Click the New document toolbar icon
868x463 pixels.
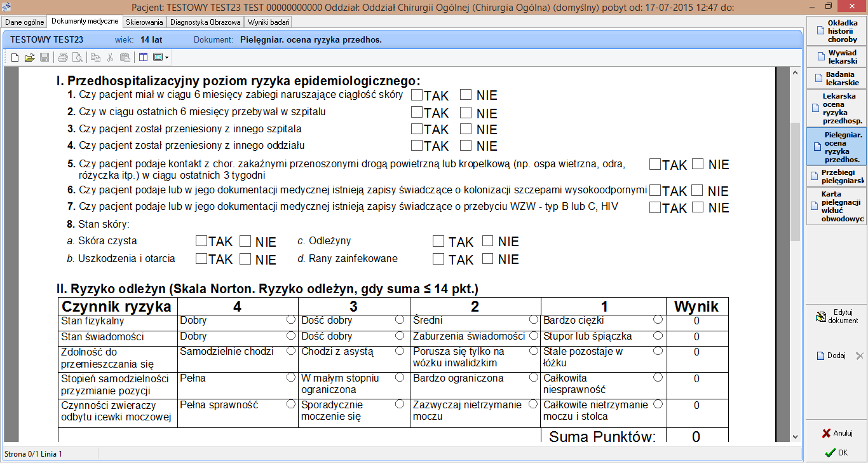click(x=15, y=57)
